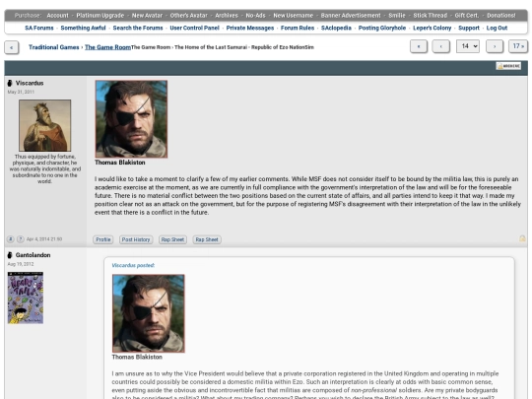Viewport: 532px width, 399px height.
Task: Click Viscardus's May 31, 2011 registration date
Action: coord(21,92)
